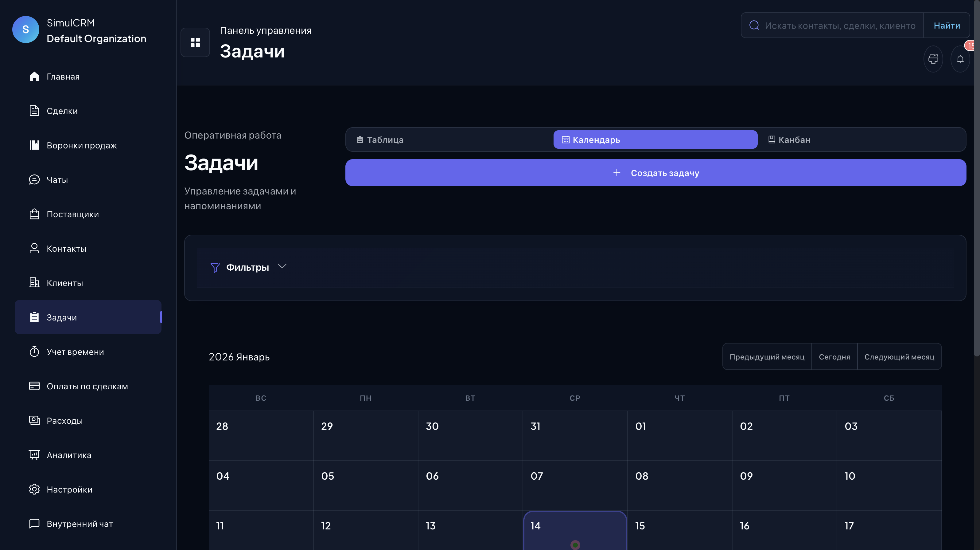
Task: Click the dashboard grid icon button
Action: pyautogui.click(x=195, y=42)
